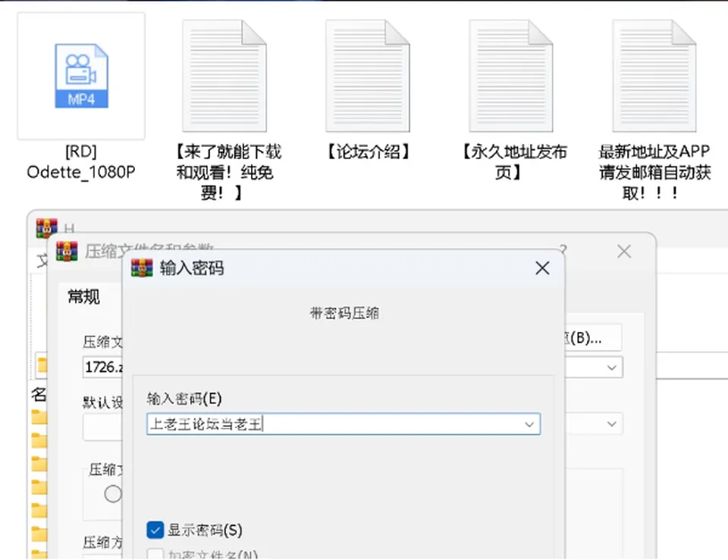Untick the 显示密码(S) checkbox
The image size is (728, 560).
point(155,530)
